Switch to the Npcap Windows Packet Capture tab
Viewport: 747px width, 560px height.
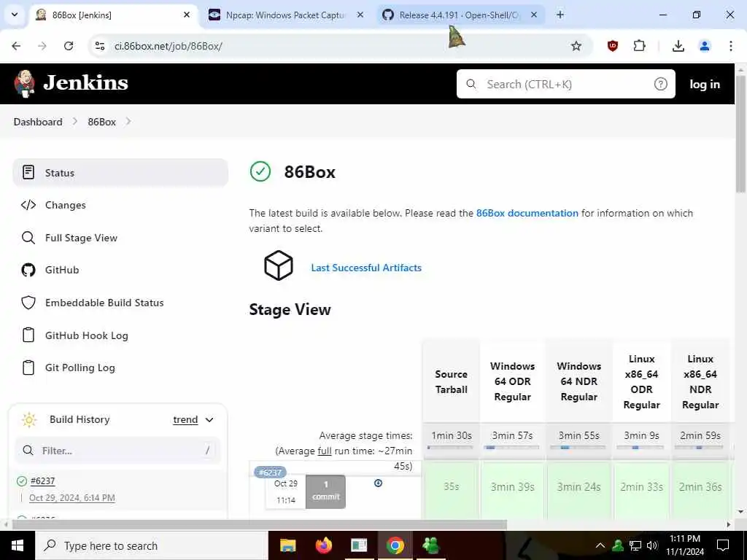(x=285, y=15)
